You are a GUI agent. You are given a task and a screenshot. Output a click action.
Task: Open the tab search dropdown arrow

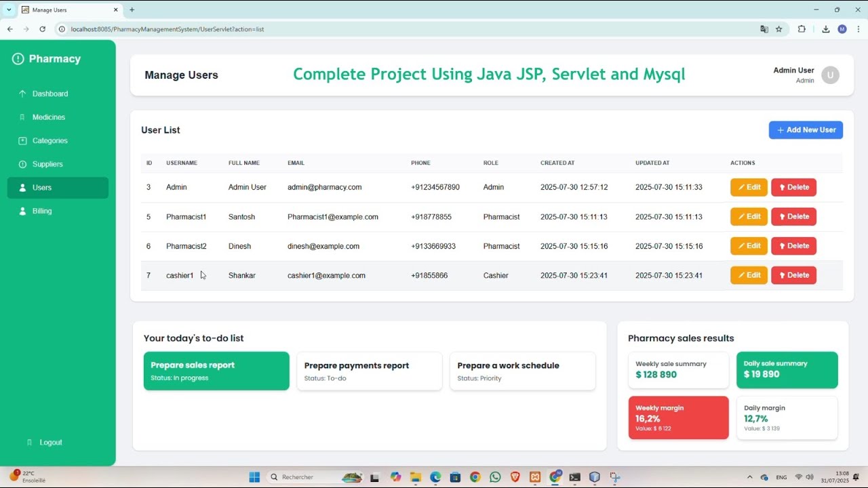(9, 9)
